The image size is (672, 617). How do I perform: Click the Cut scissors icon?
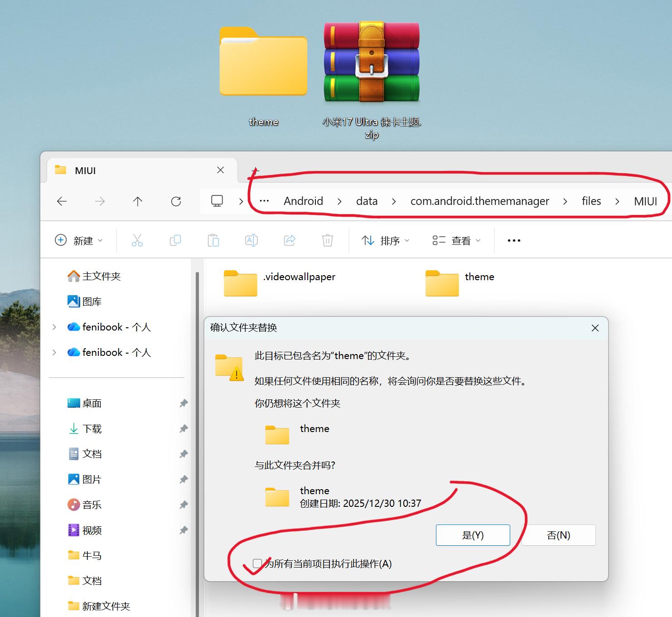click(137, 240)
